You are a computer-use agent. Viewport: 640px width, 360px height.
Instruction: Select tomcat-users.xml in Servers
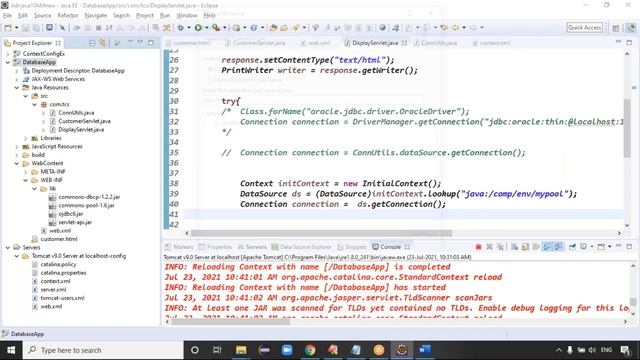pos(62,298)
